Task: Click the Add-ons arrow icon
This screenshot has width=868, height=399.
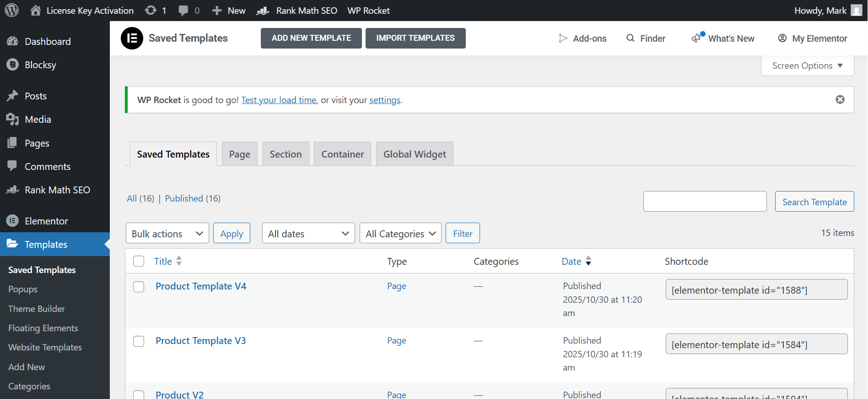Action: tap(563, 38)
